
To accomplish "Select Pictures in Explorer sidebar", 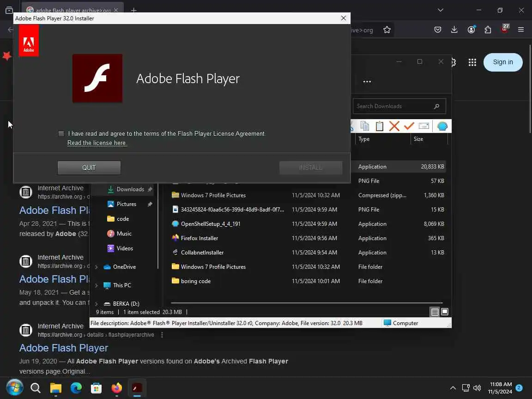I will (x=126, y=204).
